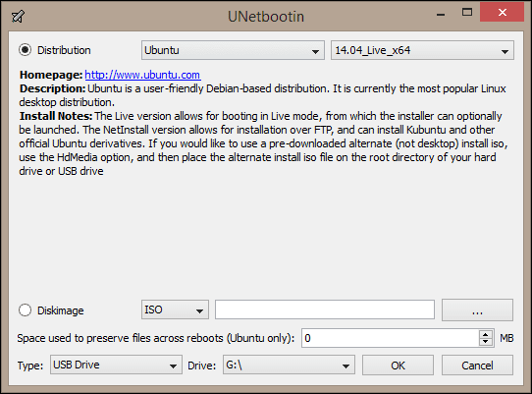The image size is (532, 394).
Task: Open the Ubuntu distribution dropdown
Action: [233, 50]
